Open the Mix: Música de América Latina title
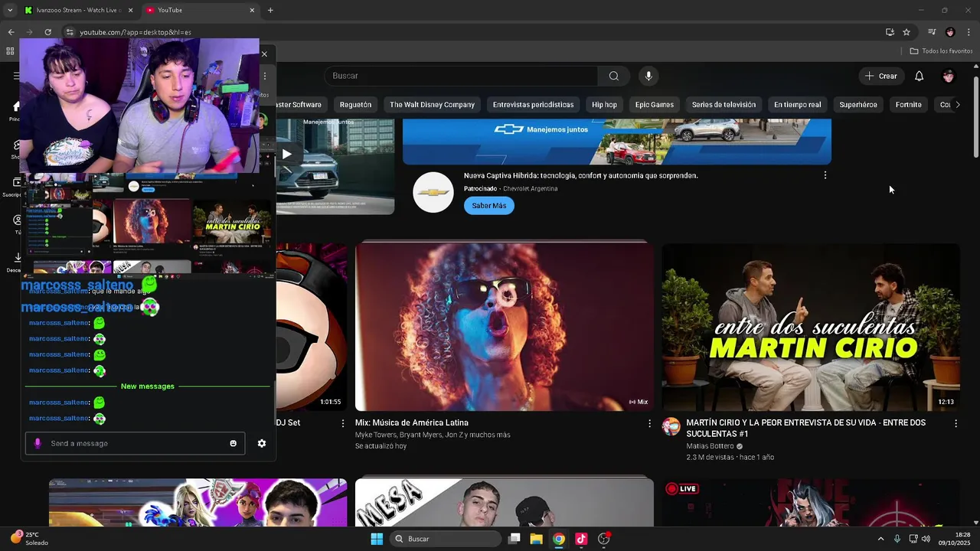Image resolution: width=980 pixels, height=551 pixels. (x=412, y=422)
